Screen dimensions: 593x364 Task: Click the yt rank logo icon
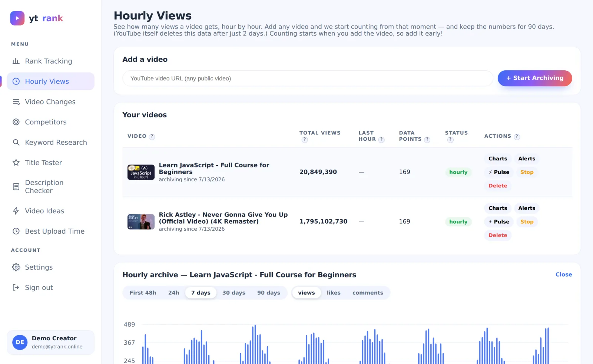(x=17, y=18)
